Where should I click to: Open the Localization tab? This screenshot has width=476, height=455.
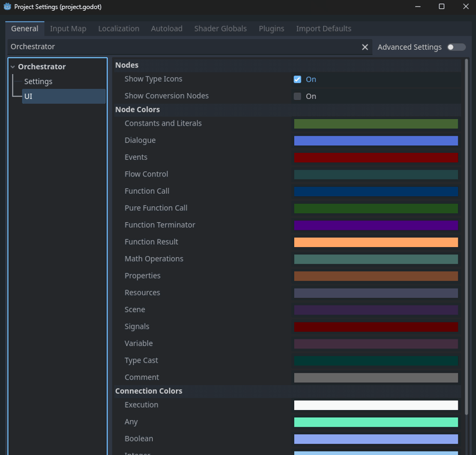tap(118, 28)
